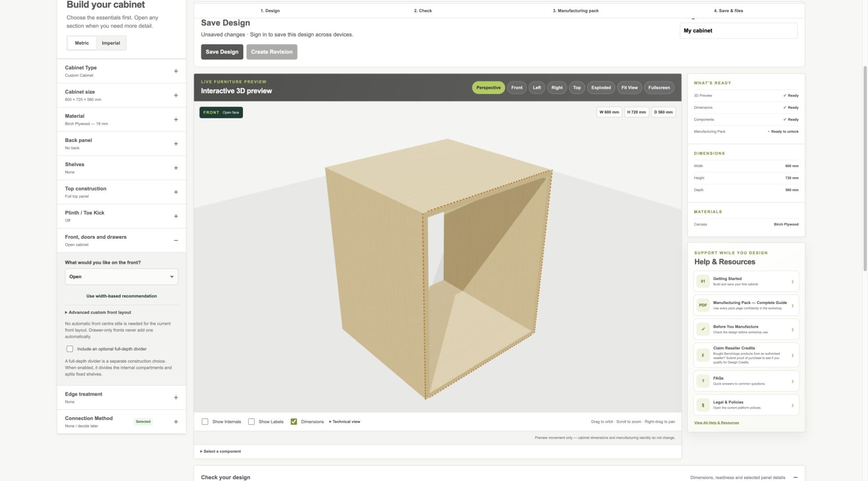Switch units to Imperial

click(x=111, y=43)
